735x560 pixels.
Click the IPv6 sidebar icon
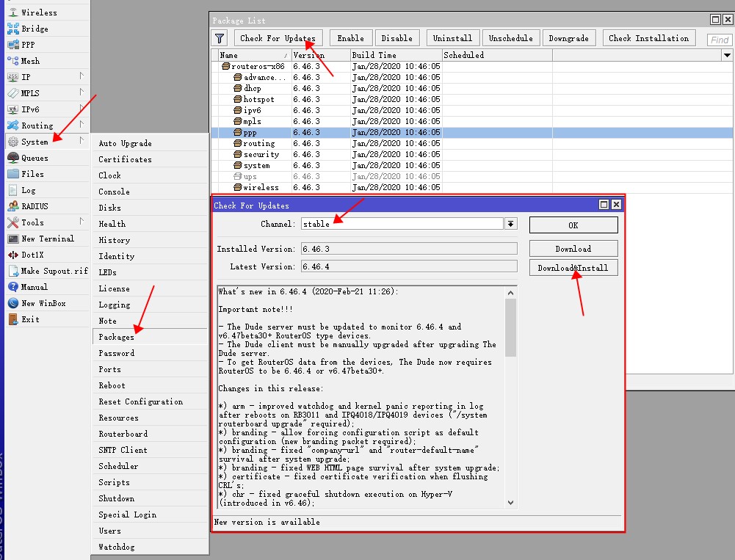13,109
